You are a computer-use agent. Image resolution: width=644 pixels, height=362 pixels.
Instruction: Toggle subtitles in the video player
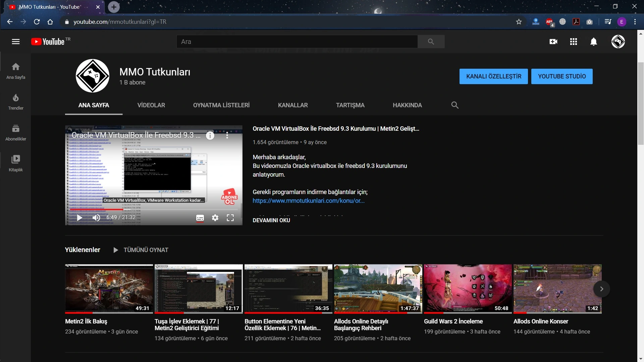point(200,218)
